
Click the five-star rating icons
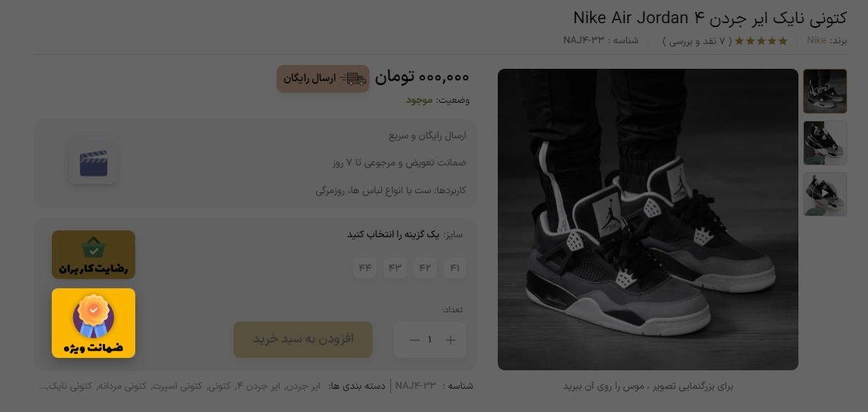(761, 40)
